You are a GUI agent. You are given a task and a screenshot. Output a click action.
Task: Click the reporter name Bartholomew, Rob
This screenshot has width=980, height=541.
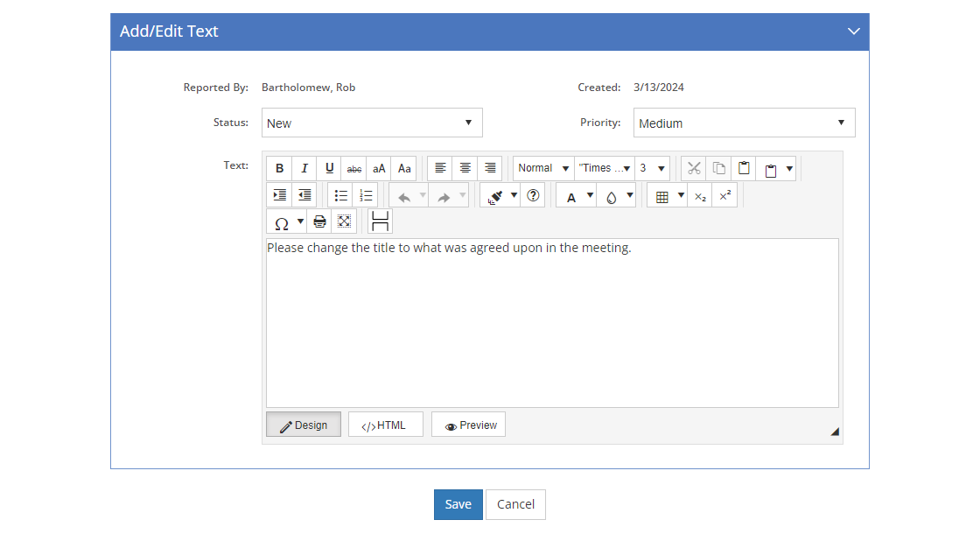pyautogui.click(x=308, y=88)
